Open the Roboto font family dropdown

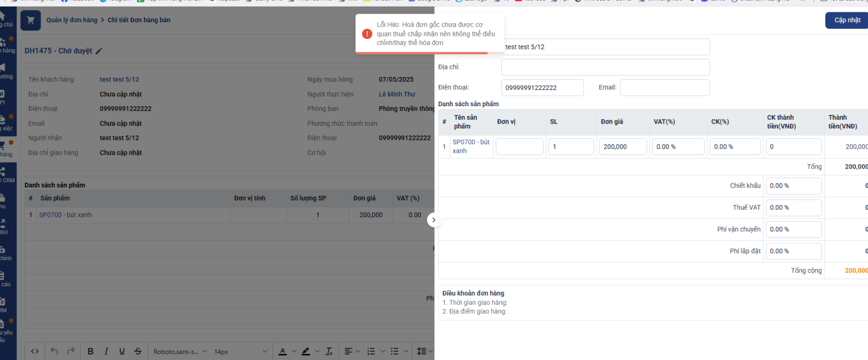pyautogui.click(x=180, y=351)
